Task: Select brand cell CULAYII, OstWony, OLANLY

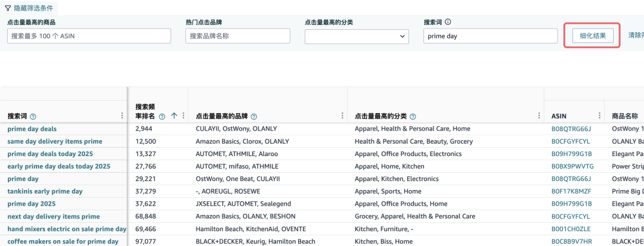Action: click(235, 129)
